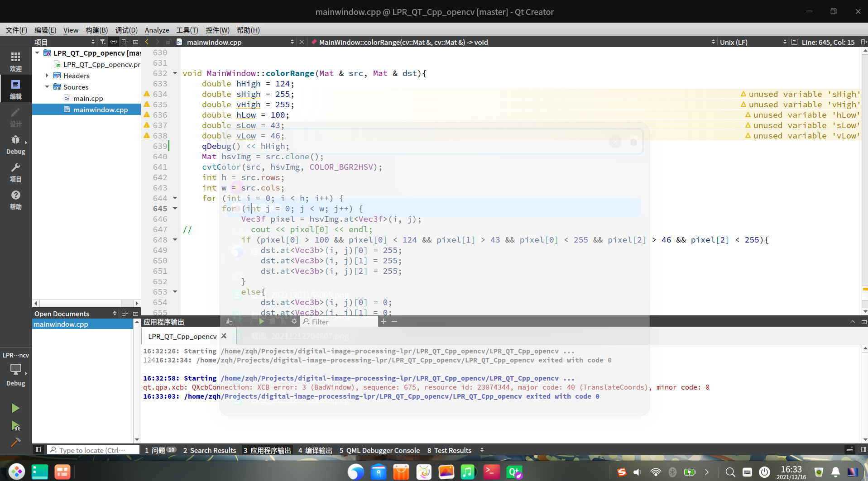Switch to Debug mode in sidebar
This screenshot has width=868, height=481.
[x=15, y=144]
